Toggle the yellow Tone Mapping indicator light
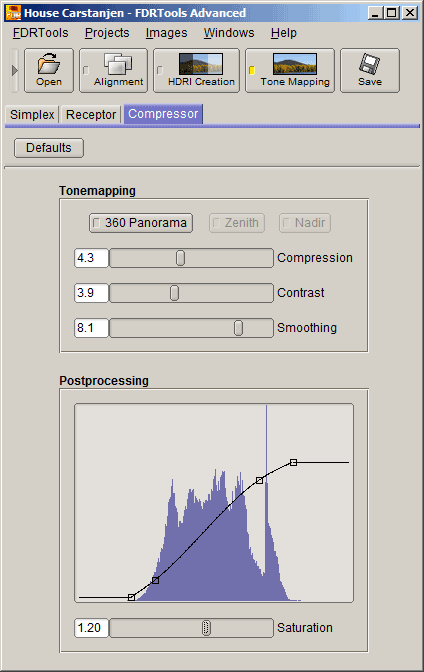This screenshot has width=424, height=672. point(252,70)
